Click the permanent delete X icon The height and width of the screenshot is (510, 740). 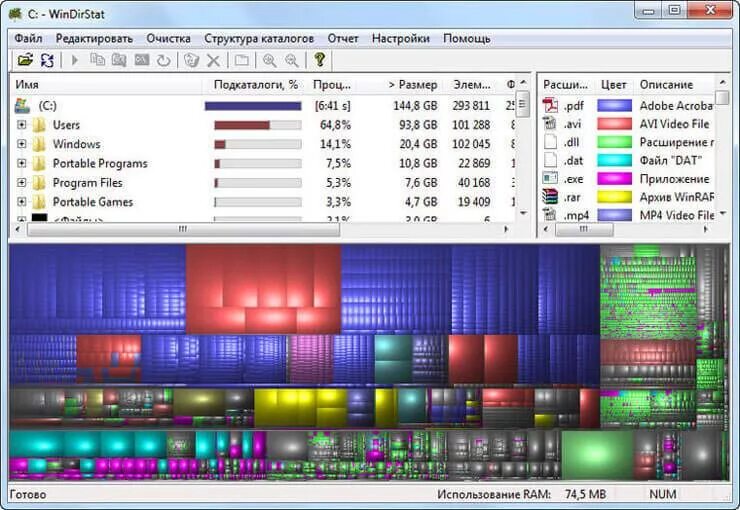coord(213,60)
